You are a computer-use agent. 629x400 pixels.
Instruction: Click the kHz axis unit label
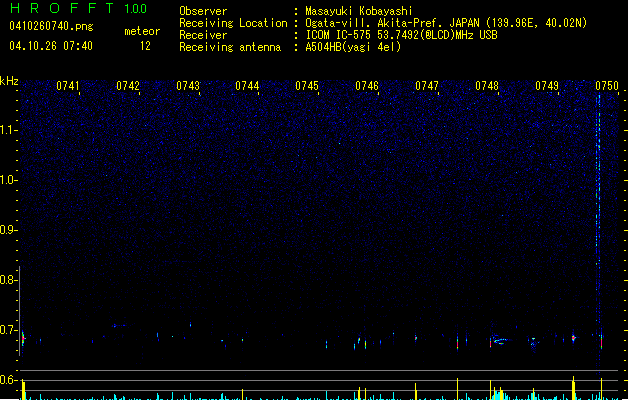9,81
